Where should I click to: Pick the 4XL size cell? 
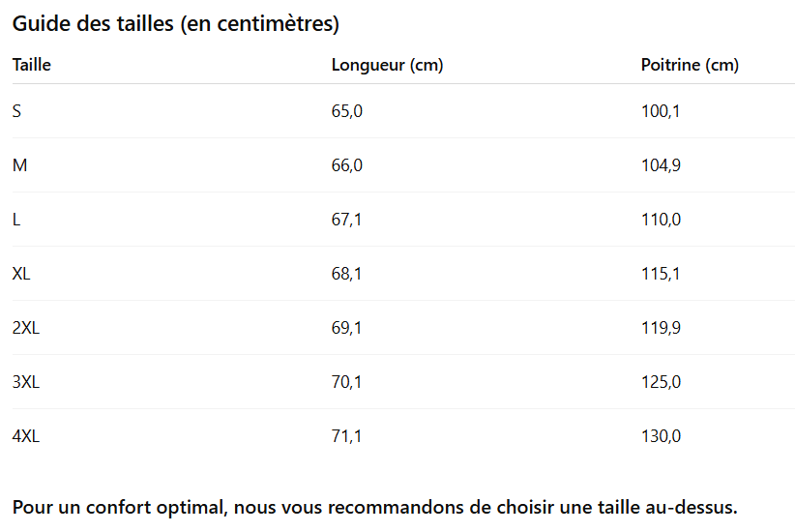[x=26, y=436]
